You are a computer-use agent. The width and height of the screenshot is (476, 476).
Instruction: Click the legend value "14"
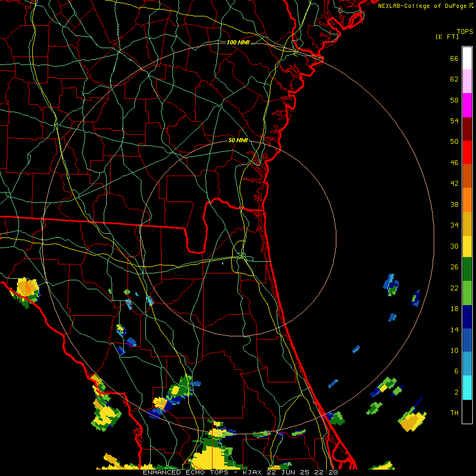[454, 329]
